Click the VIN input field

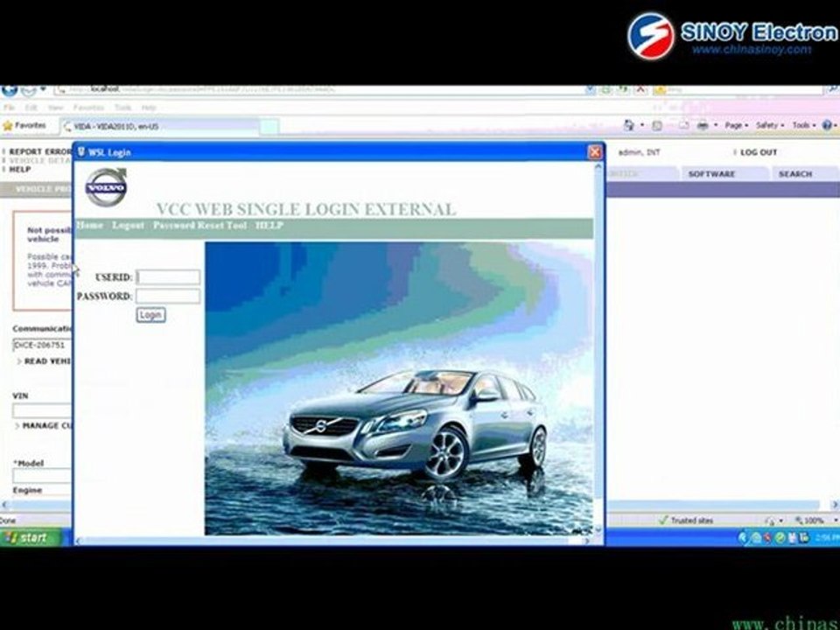click(42, 411)
